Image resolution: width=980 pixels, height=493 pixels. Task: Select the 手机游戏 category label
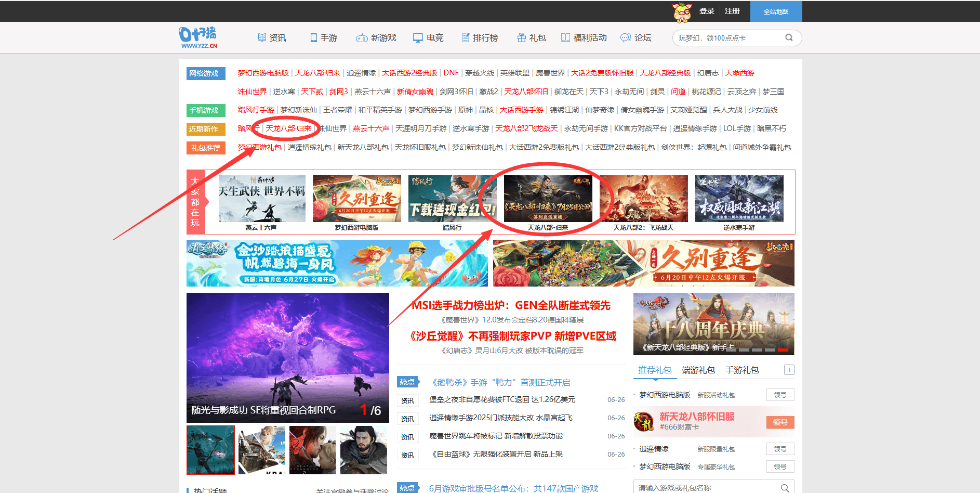(x=206, y=110)
